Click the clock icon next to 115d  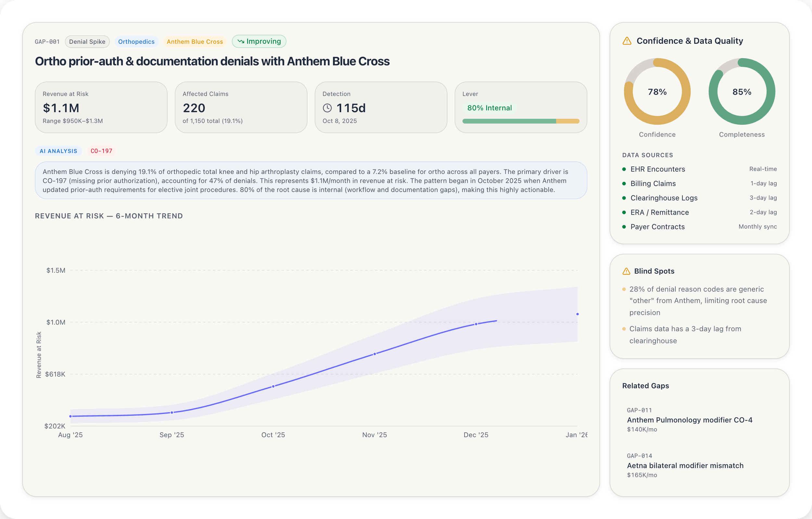(327, 108)
